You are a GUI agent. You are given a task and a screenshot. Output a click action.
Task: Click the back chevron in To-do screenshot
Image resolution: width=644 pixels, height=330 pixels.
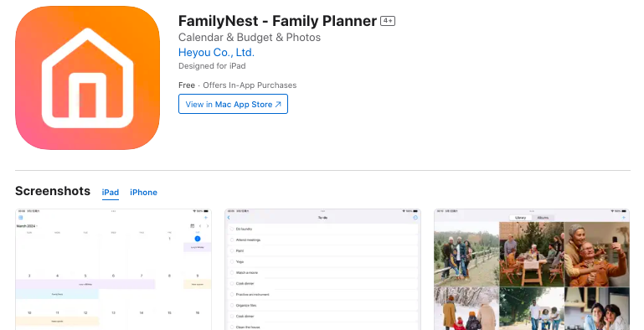point(229,218)
